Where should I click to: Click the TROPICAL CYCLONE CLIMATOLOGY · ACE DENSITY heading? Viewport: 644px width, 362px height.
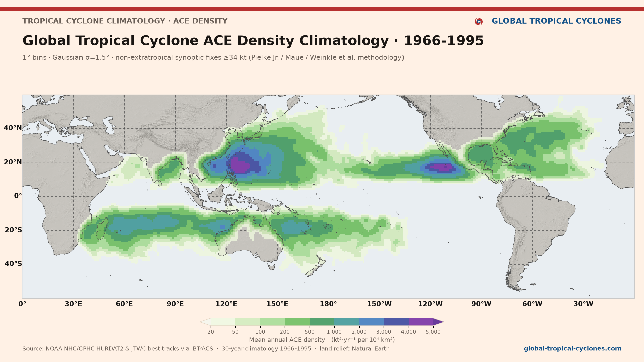[125, 21]
